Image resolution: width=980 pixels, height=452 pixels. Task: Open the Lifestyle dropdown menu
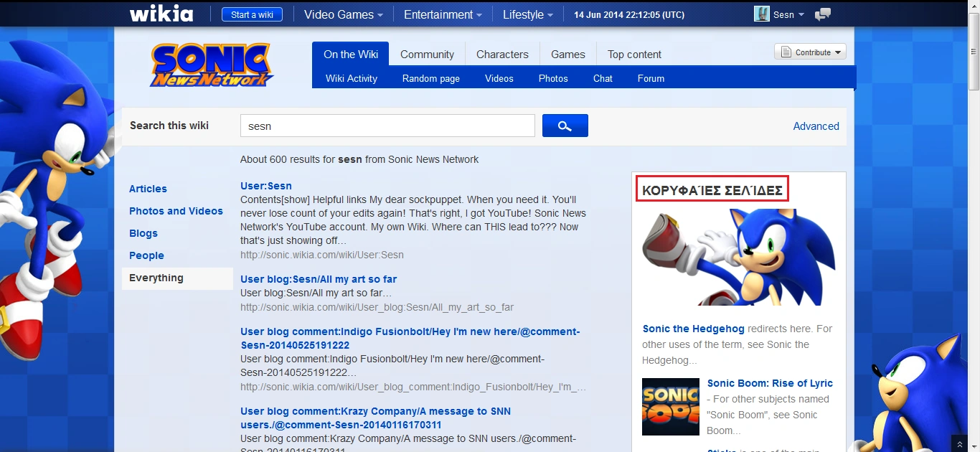point(527,14)
